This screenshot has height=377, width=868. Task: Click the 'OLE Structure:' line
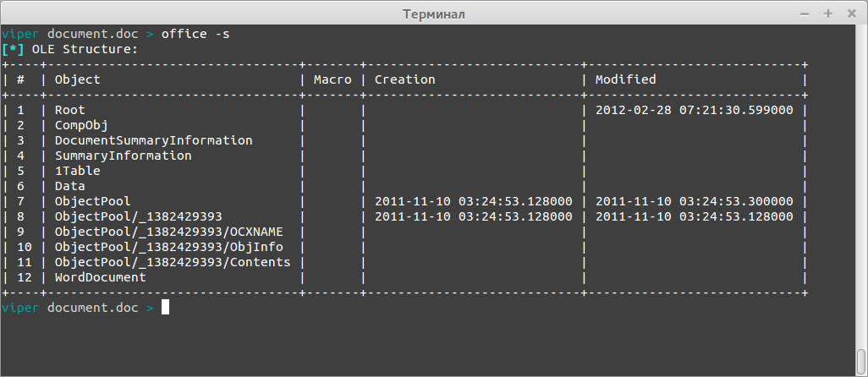pyautogui.click(x=85, y=49)
